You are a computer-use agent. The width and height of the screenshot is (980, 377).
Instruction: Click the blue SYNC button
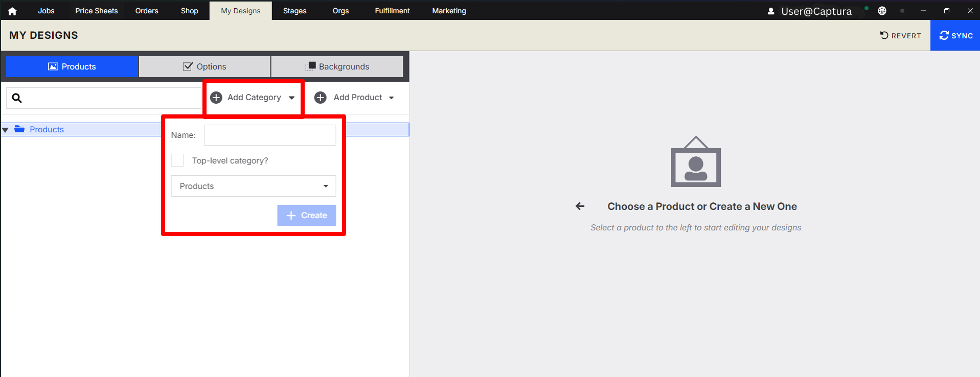click(x=955, y=35)
